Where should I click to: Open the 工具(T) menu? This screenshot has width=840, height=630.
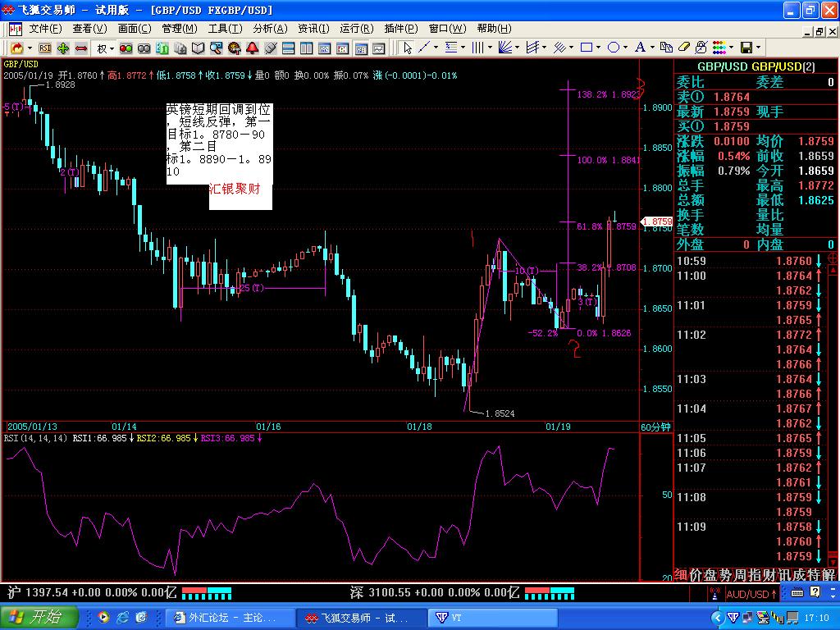pyautogui.click(x=225, y=29)
